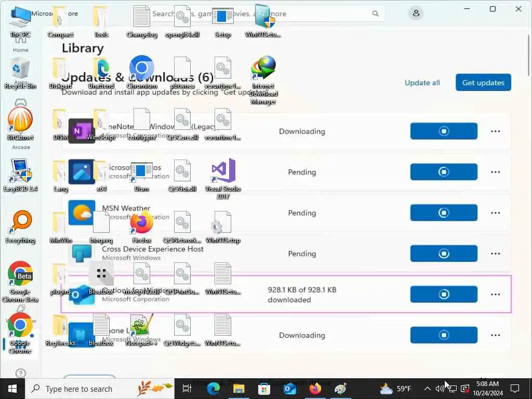This screenshot has width=532, height=399.
Task: Click the Cross Device Experience Host title
Action: 153,249
